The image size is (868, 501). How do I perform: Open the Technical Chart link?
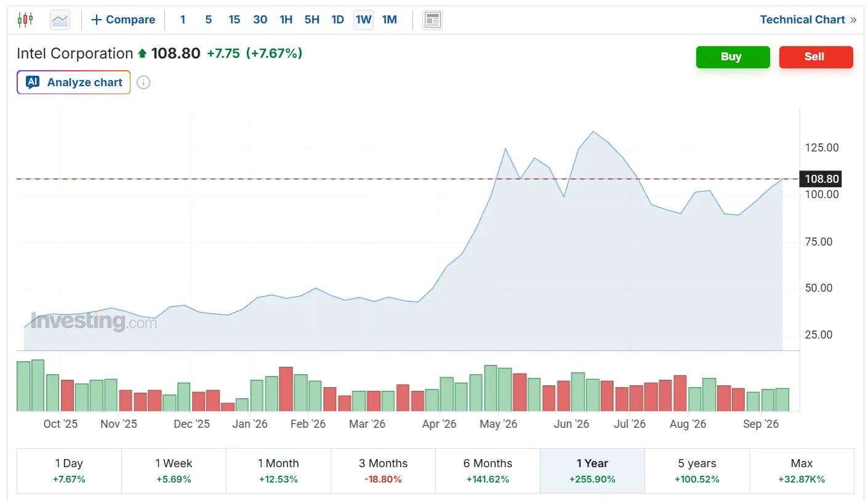(808, 20)
